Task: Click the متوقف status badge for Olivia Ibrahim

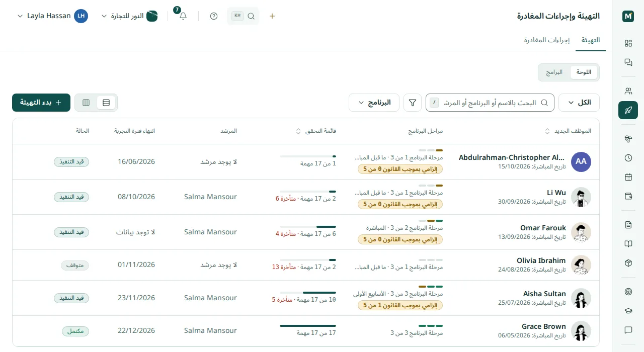Action: (x=75, y=265)
